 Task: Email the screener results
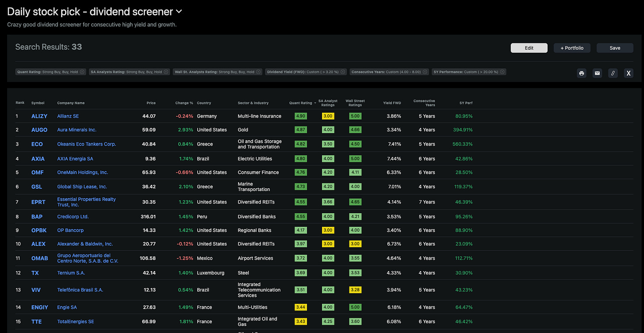pos(597,73)
